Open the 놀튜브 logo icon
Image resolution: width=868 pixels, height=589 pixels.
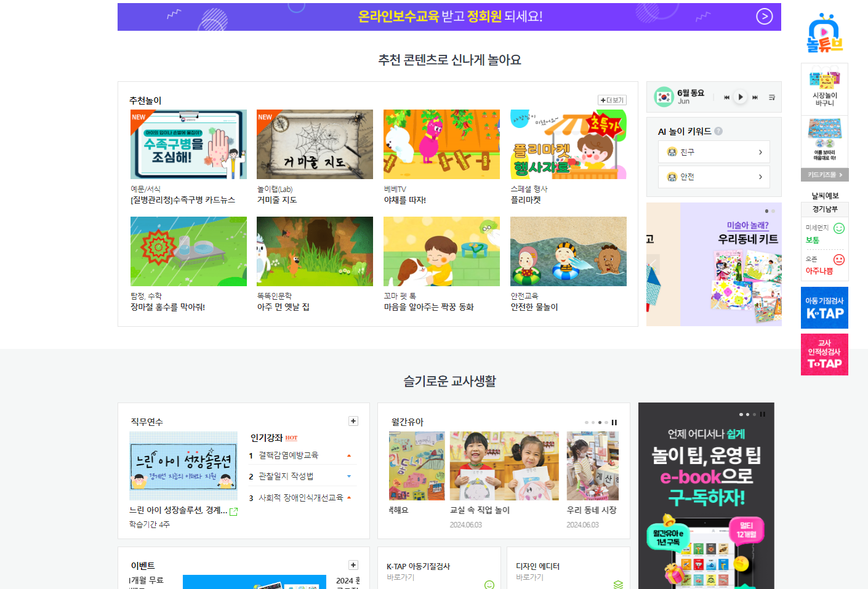pyautogui.click(x=824, y=33)
